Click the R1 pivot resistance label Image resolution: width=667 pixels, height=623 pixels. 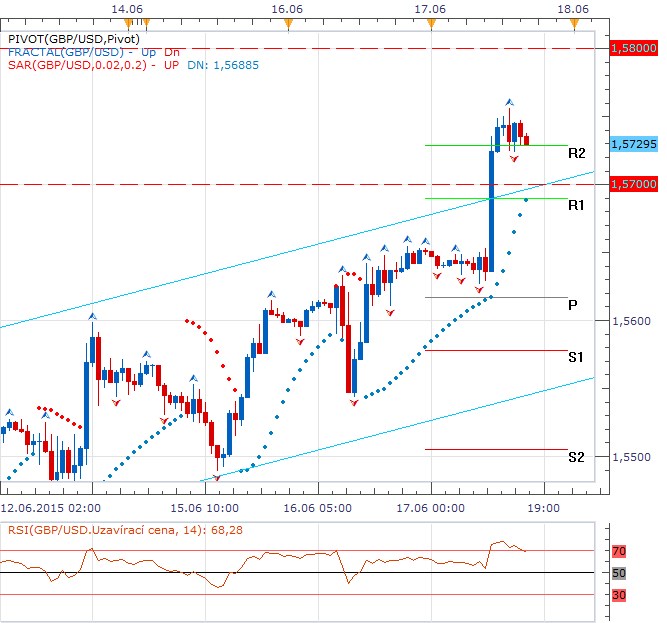(576, 205)
